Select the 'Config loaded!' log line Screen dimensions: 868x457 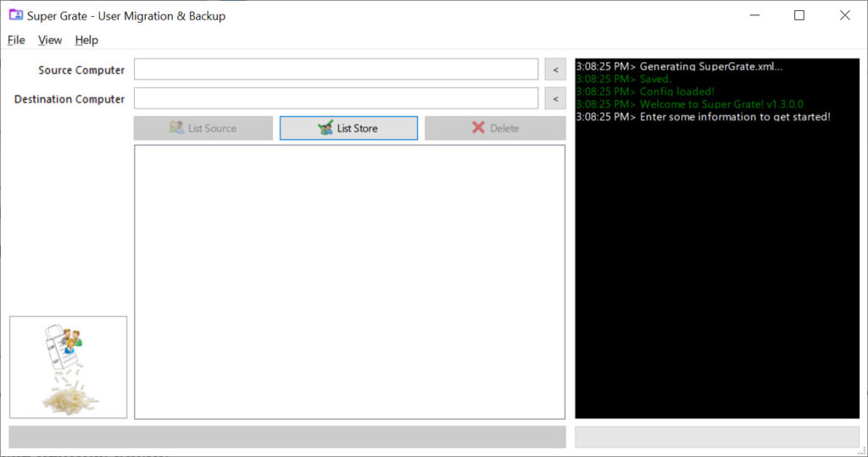[645, 92]
